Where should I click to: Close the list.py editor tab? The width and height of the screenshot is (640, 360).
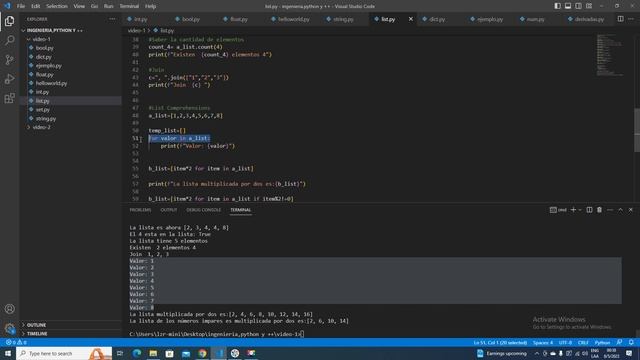pyautogui.click(x=411, y=19)
